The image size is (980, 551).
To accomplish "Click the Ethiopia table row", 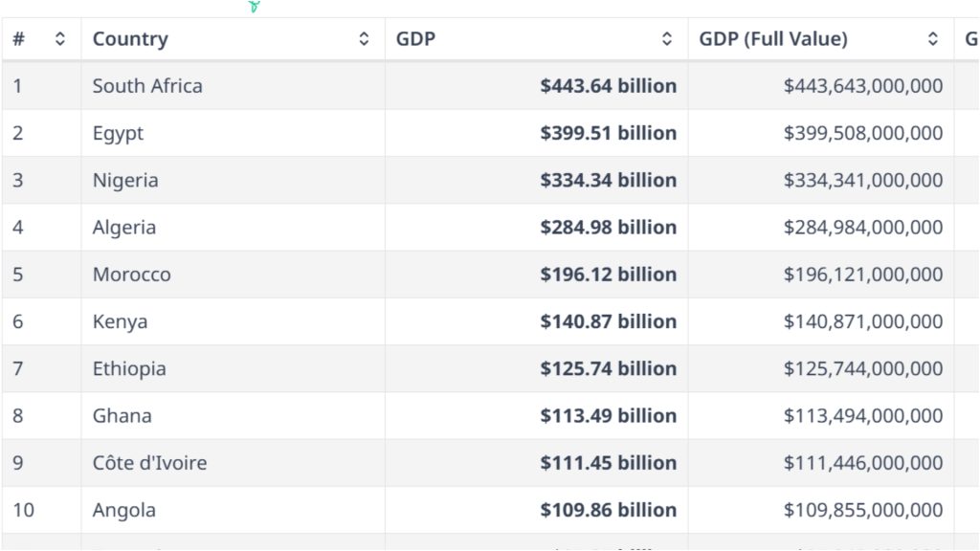I will pyautogui.click(x=129, y=368).
